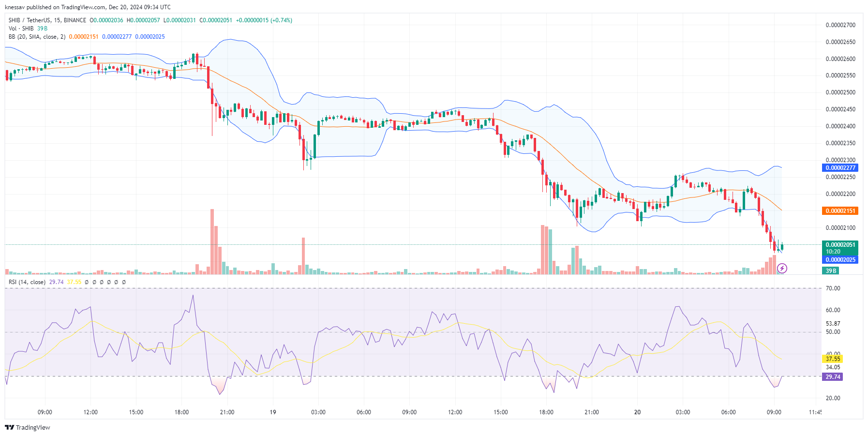Screen dimensions: 868x436
Task: Click the 0.00002100 price axis label
Action: click(x=840, y=228)
